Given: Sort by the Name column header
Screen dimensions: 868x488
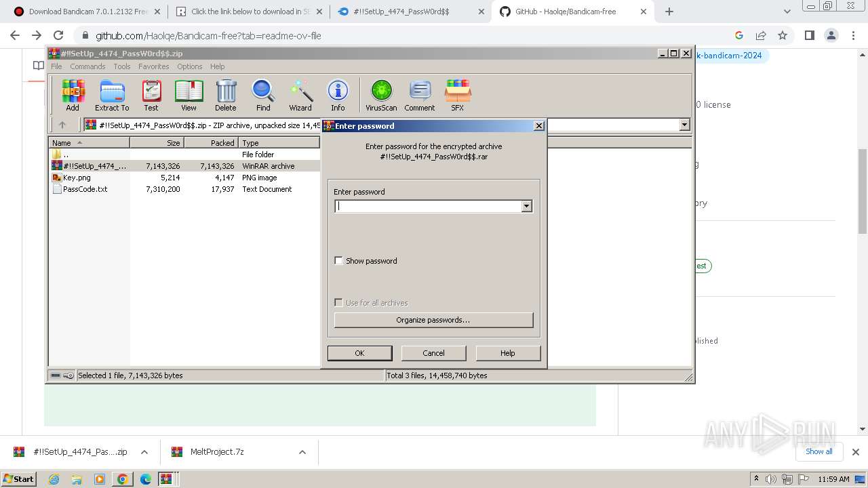Looking at the screenshot, I should 90,143.
